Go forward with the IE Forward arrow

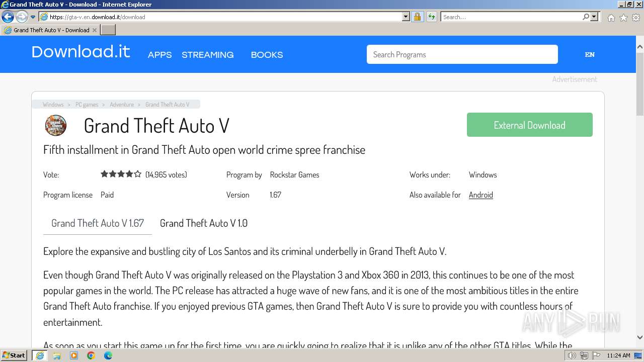tap(22, 17)
